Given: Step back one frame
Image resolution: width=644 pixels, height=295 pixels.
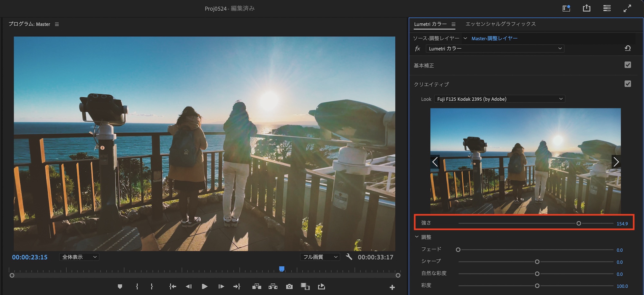Looking at the screenshot, I should point(189,286).
